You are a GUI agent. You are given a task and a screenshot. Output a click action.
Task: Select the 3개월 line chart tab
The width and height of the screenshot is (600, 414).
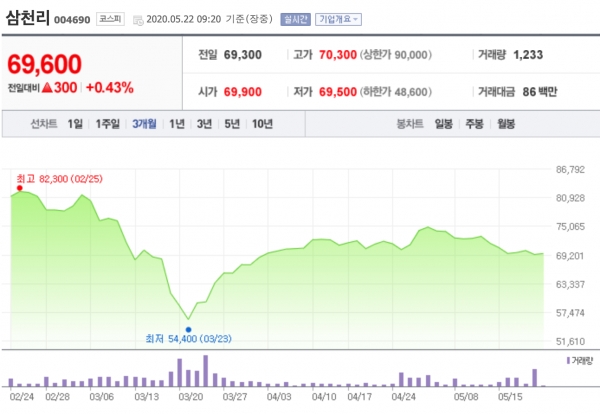(144, 124)
